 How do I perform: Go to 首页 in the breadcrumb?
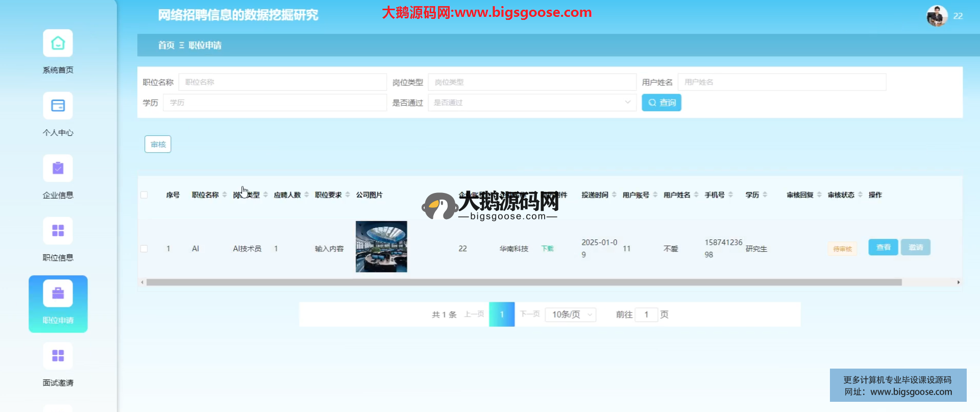(166, 45)
